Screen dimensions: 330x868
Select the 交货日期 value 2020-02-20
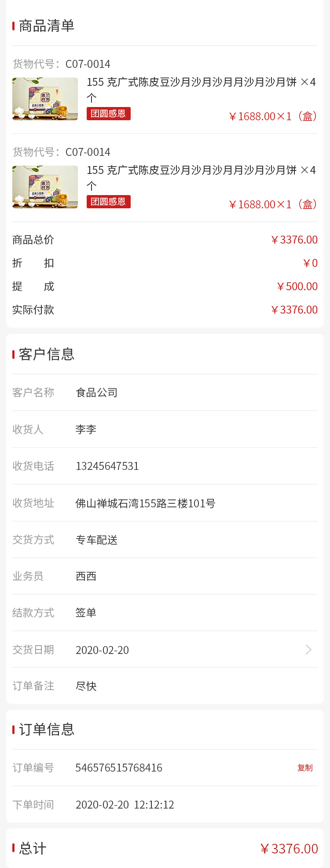click(x=102, y=650)
